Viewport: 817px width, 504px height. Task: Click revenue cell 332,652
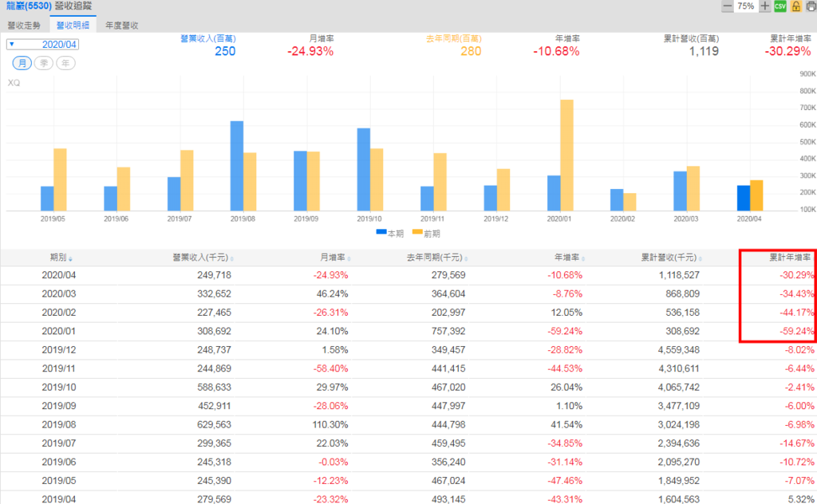pyautogui.click(x=214, y=293)
